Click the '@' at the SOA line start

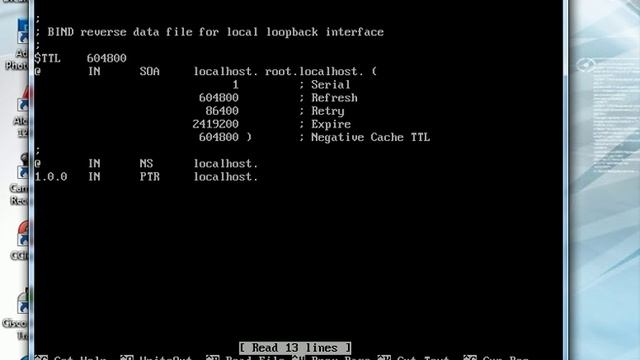(x=38, y=71)
